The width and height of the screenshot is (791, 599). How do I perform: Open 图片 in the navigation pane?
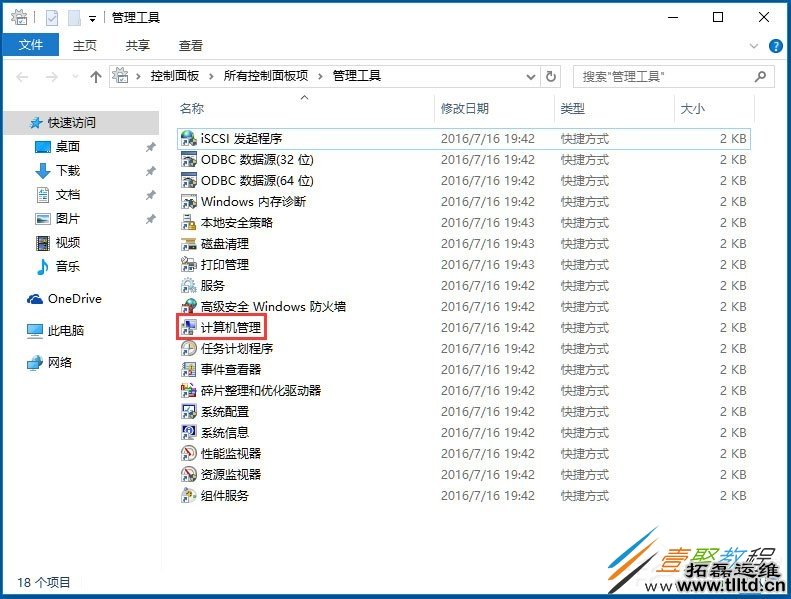click(x=68, y=219)
